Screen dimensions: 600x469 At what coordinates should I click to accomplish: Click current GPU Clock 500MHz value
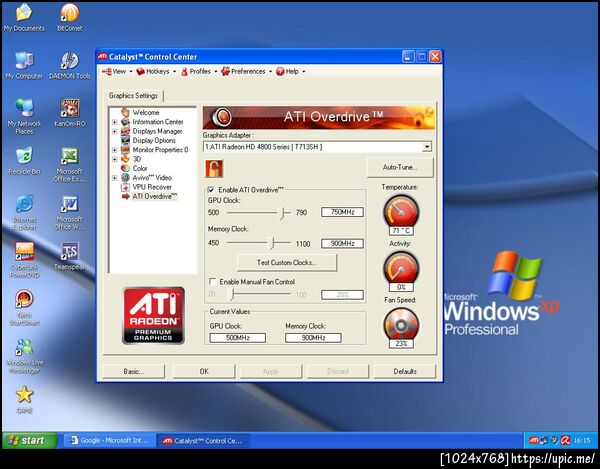pos(238,338)
